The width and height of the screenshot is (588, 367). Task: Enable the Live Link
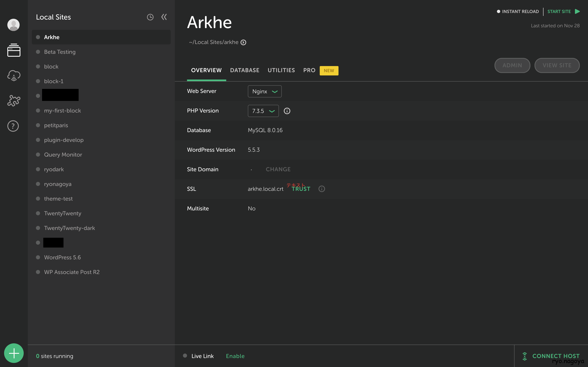pyautogui.click(x=235, y=356)
